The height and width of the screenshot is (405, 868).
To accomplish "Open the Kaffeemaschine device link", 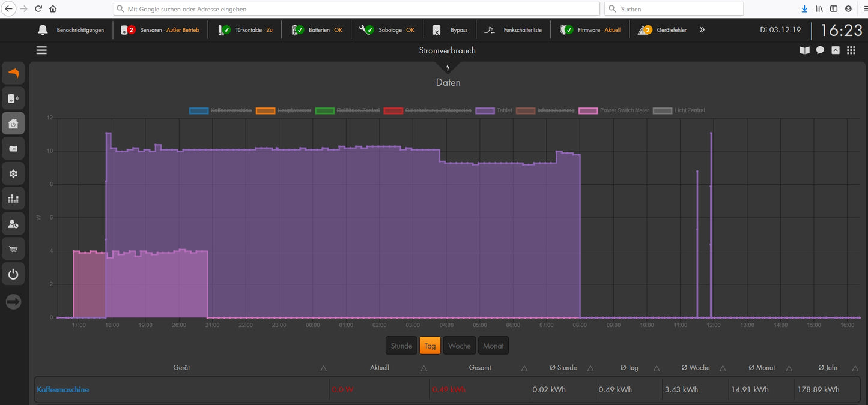I will coord(63,390).
